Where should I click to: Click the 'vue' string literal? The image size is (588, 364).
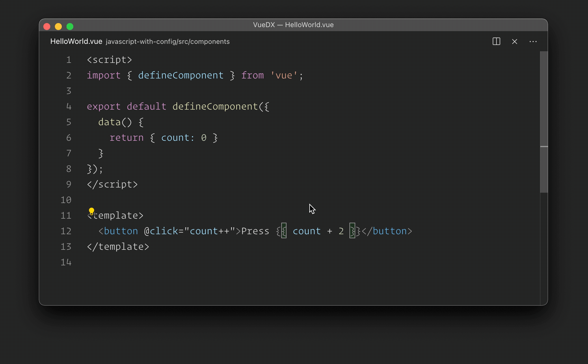tap(284, 75)
